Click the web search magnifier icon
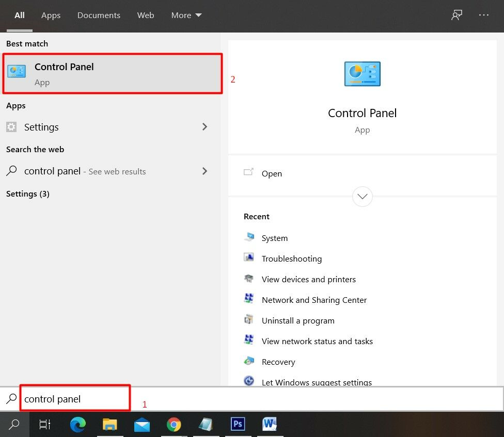The image size is (504, 437). pos(11,171)
